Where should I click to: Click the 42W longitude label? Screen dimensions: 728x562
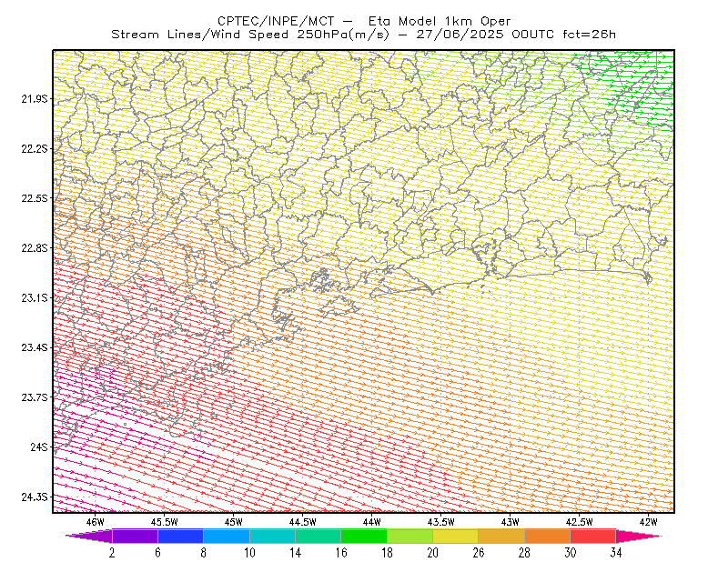[x=649, y=522]
